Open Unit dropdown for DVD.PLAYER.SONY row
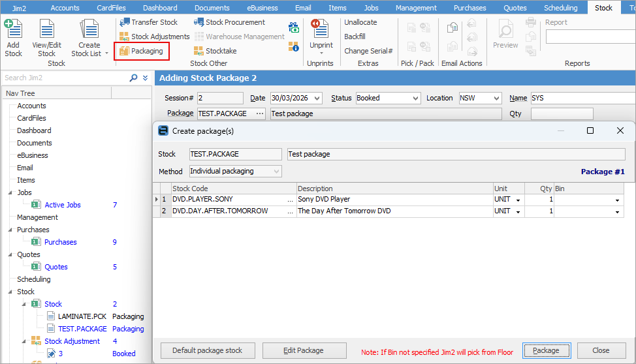 pyautogui.click(x=518, y=200)
